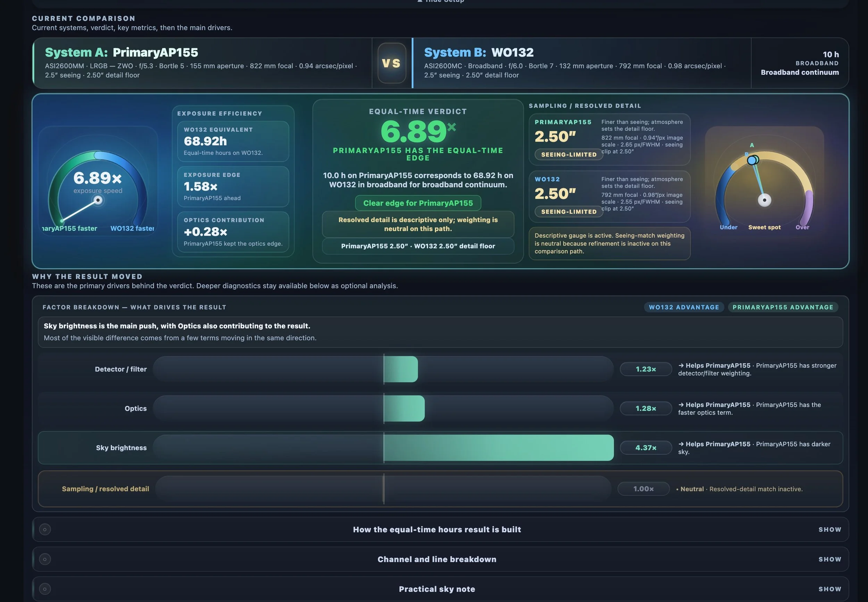This screenshot has height=602, width=868.
Task: Toggle the SEEING-LIMITED badge under PrimaryAP155
Action: [x=568, y=154]
